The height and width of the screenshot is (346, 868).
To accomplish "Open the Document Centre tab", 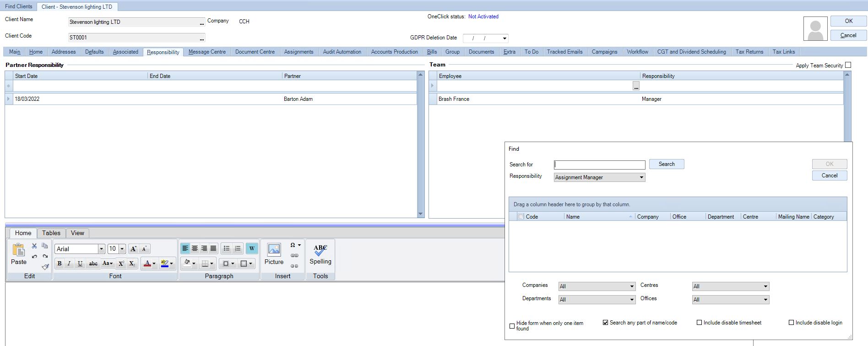I will [x=255, y=52].
